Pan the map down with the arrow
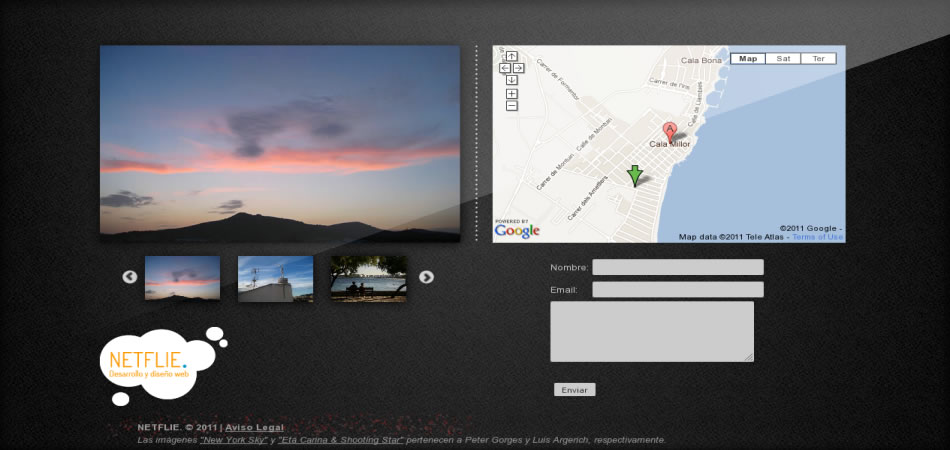Screen dimensions: 950x450 coord(511,80)
